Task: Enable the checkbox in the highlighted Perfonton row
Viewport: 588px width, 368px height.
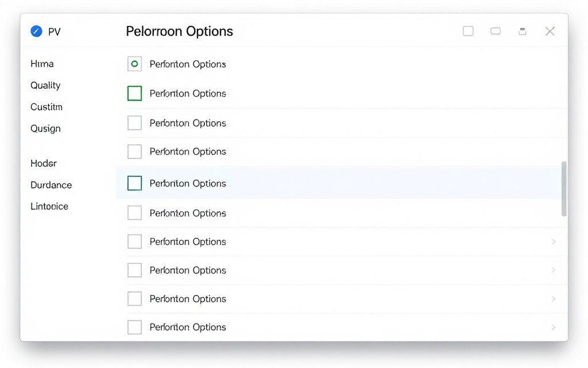Action: point(134,183)
